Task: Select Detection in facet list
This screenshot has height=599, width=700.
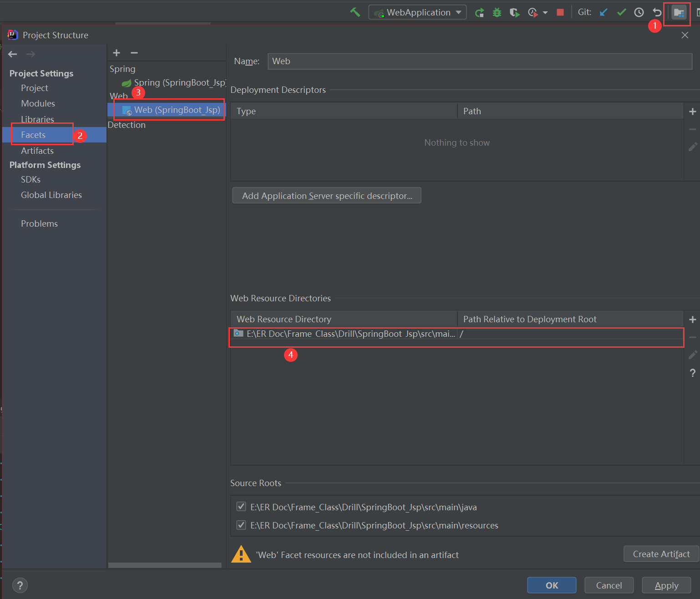Action: click(x=127, y=125)
